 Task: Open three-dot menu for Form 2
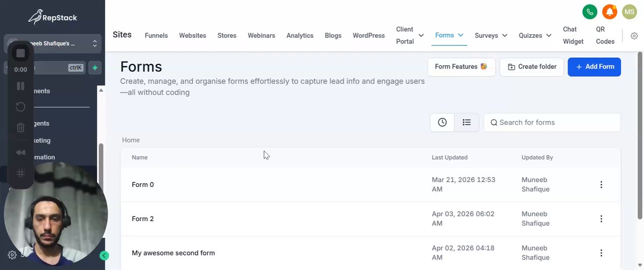click(x=601, y=219)
